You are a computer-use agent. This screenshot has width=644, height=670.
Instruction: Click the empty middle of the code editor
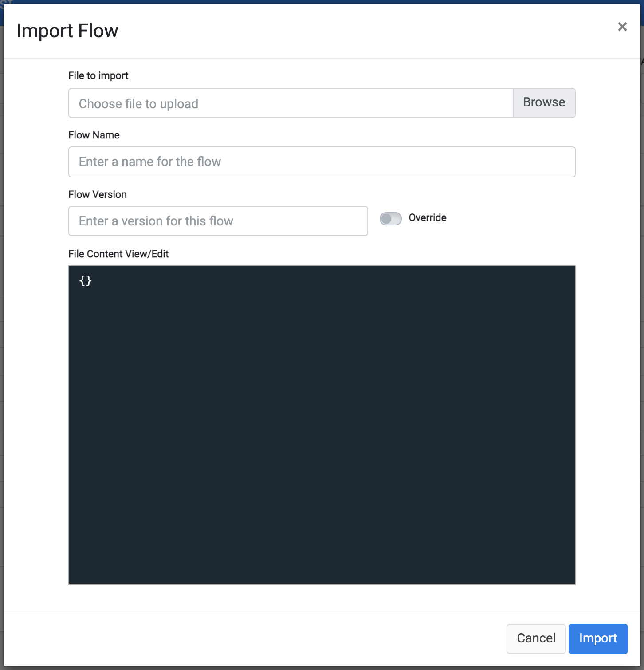[322, 425]
